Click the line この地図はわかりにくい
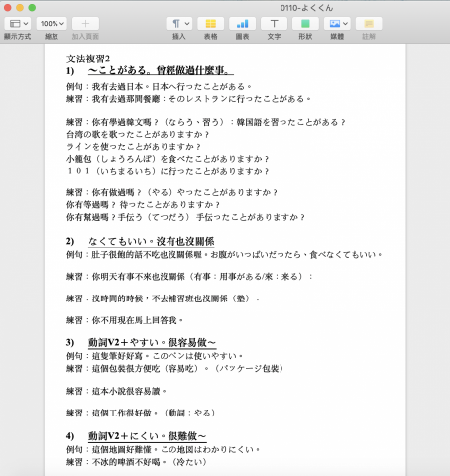The width and height of the screenshot is (450, 476). point(207,450)
